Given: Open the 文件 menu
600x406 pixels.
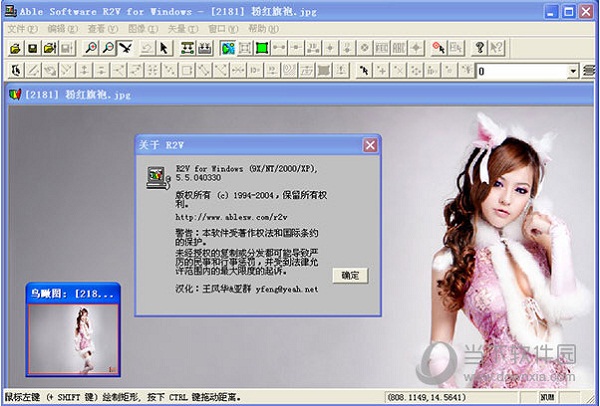Looking at the screenshot, I should (x=22, y=29).
